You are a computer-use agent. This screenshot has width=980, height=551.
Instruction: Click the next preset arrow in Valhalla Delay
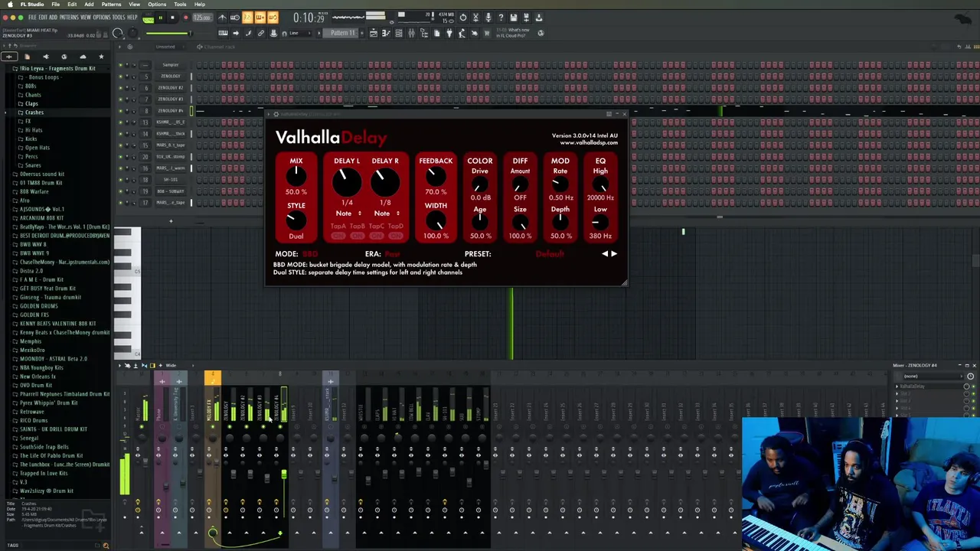pyautogui.click(x=613, y=254)
